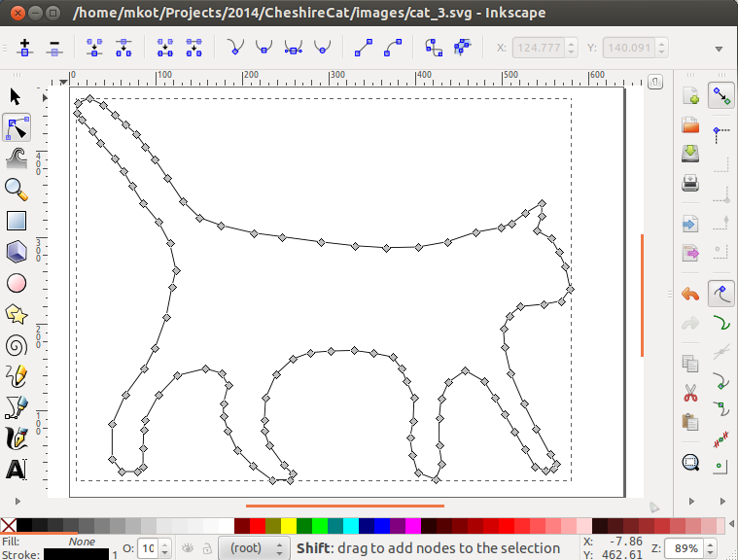Screen dimensions: 738x560
Task: Expand snap bar overflow arrow
Action: (722, 501)
